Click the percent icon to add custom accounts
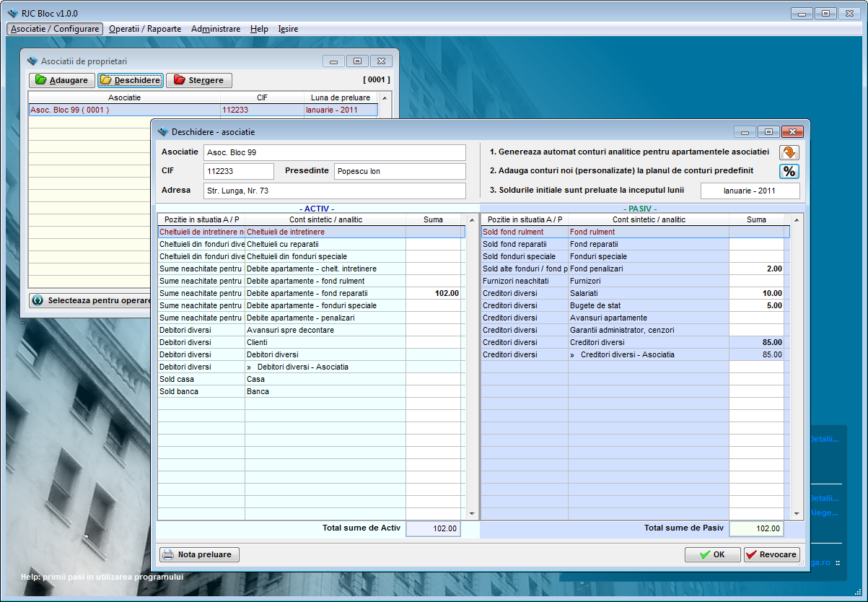 click(789, 171)
